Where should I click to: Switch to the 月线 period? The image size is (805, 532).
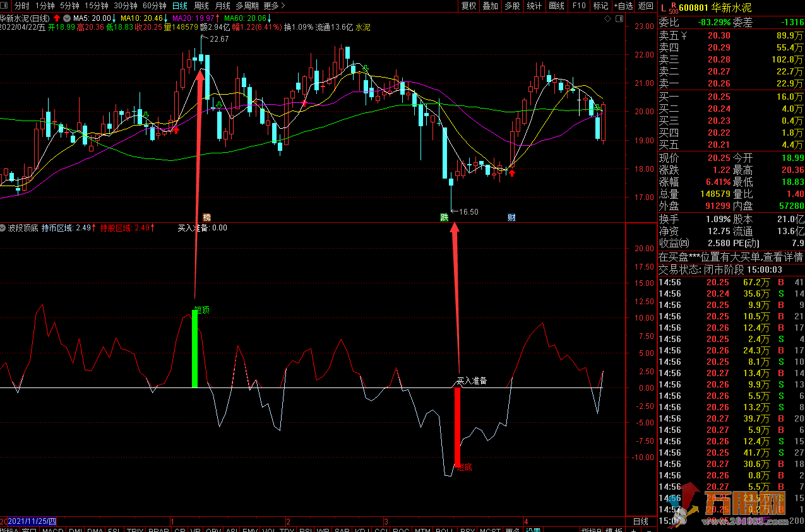coord(222,6)
